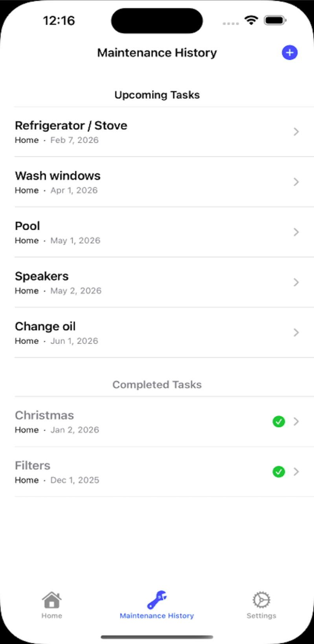This screenshot has width=314, height=644.
Task: Open the Change oil task title
Action: 45,327
